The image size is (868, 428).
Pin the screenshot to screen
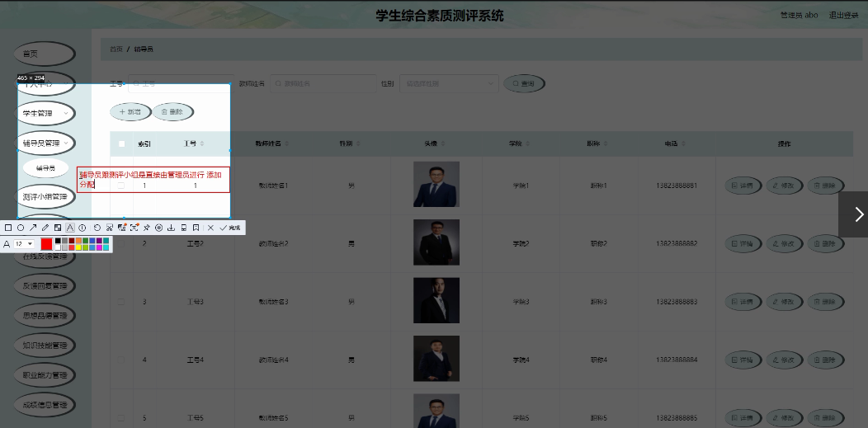point(147,228)
